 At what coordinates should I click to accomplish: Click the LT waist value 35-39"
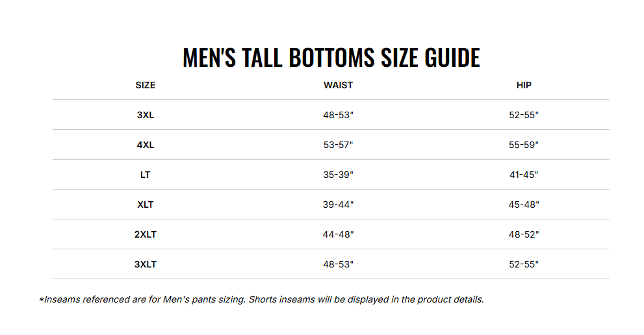coord(338,175)
